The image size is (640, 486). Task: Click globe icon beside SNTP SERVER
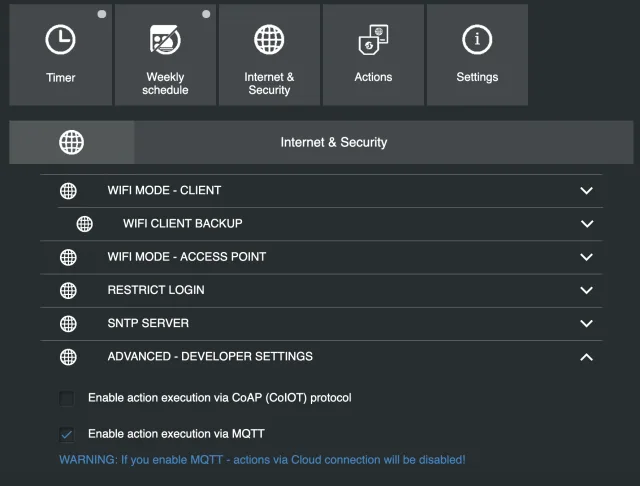click(x=68, y=323)
